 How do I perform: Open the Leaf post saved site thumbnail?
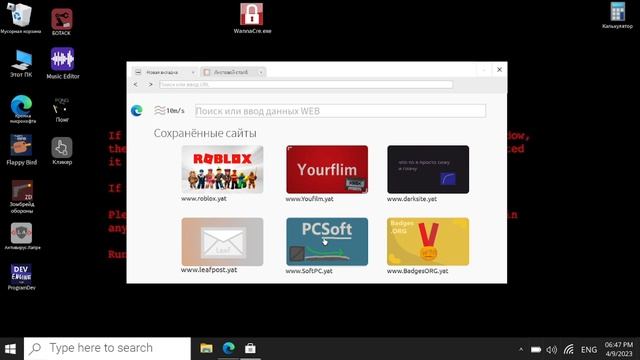[222, 242]
